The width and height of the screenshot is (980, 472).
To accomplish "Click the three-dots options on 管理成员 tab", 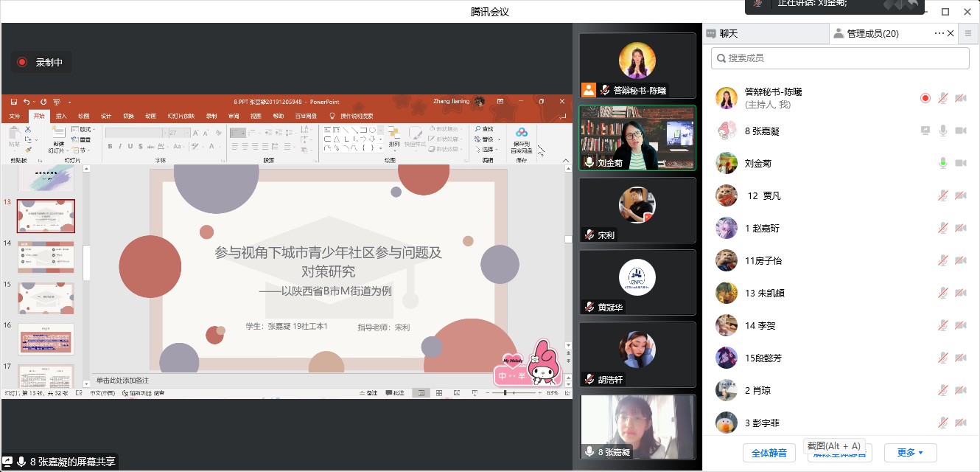I will tap(939, 33).
